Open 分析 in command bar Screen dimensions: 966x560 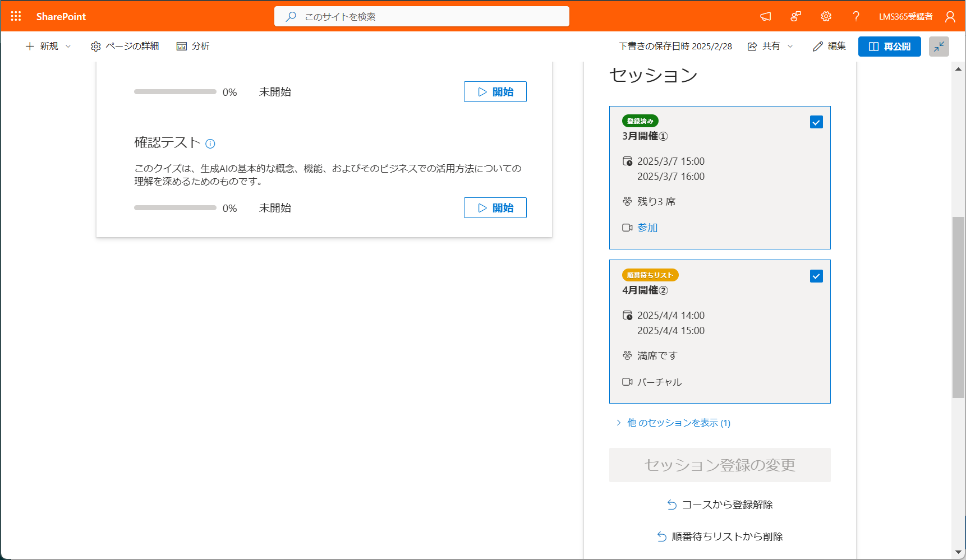(193, 47)
